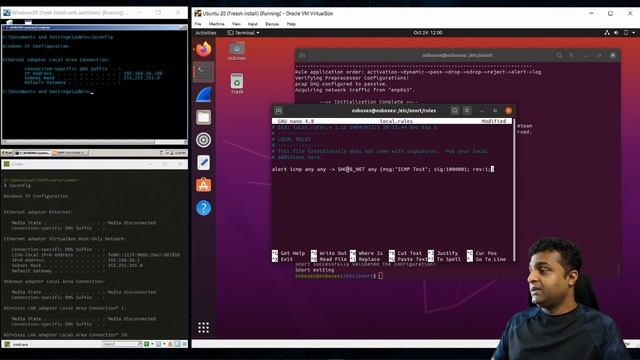The image size is (640, 360).
Task: Click the nano terminal vertical scrollbar
Action: [514, 190]
